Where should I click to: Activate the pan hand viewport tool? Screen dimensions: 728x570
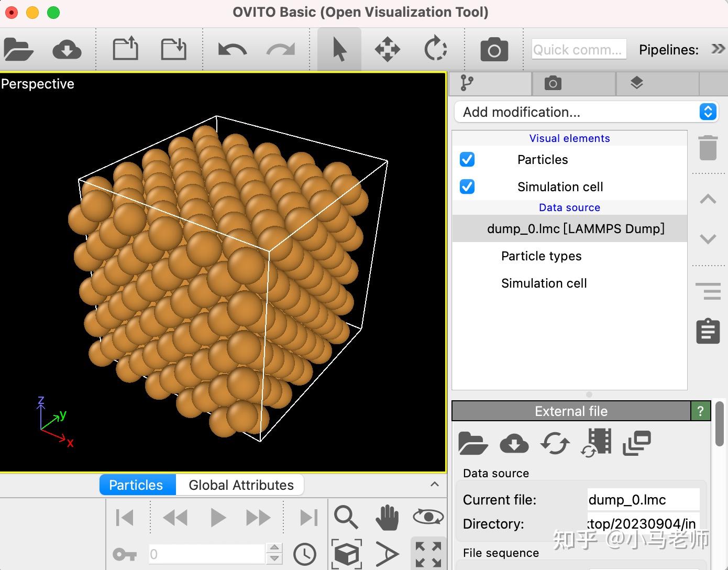[x=387, y=517]
